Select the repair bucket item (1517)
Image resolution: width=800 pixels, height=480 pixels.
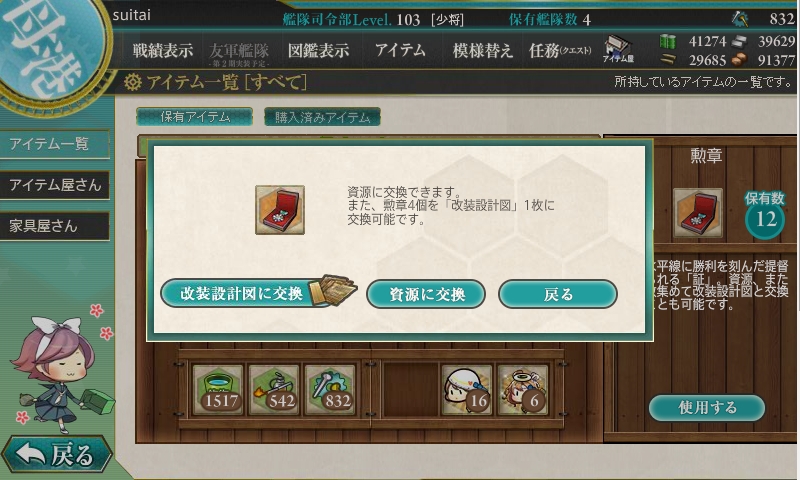pos(218,389)
